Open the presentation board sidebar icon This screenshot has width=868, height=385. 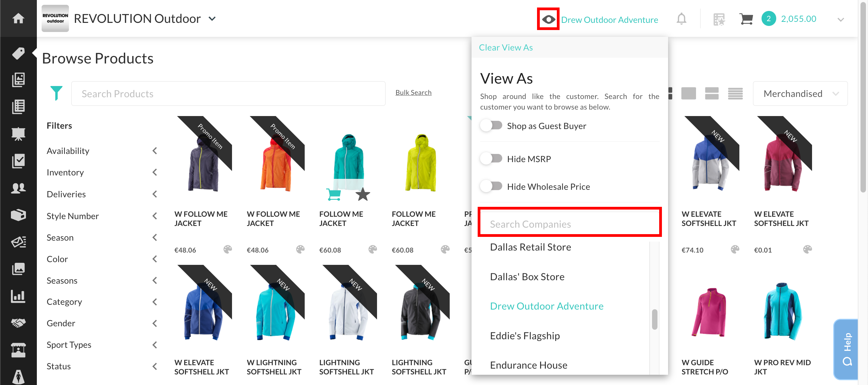pyautogui.click(x=18, y=134)
